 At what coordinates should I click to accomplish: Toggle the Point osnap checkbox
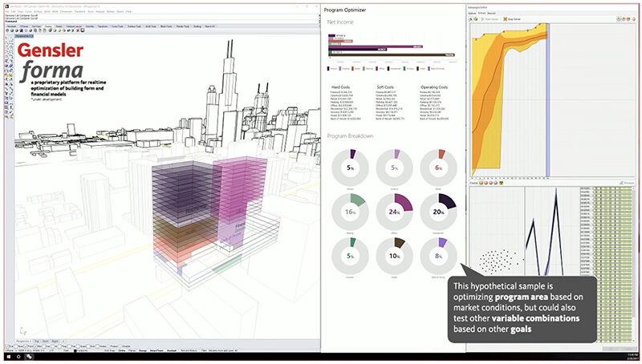25,346
